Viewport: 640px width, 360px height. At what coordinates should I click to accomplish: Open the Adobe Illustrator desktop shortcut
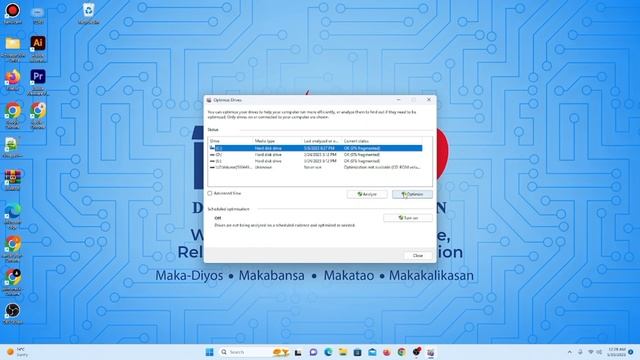click(x=38, y=48)
